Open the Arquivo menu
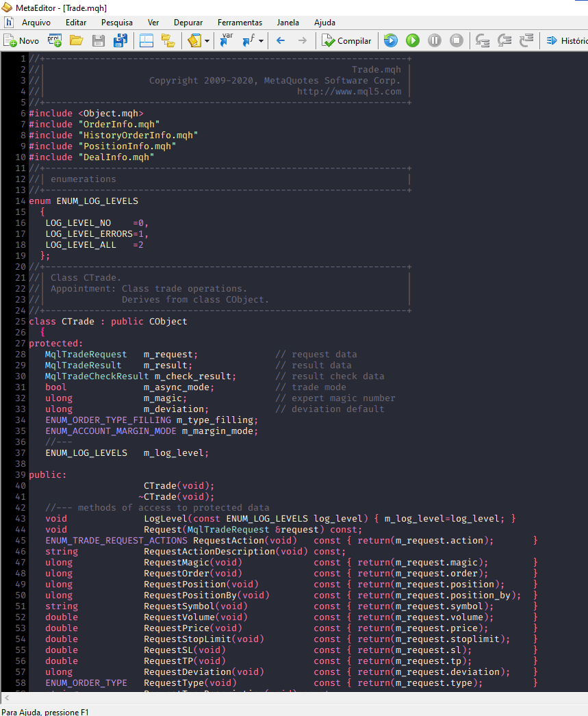The width and height of the screenshot is (588, 716). [x=36, y=23]
